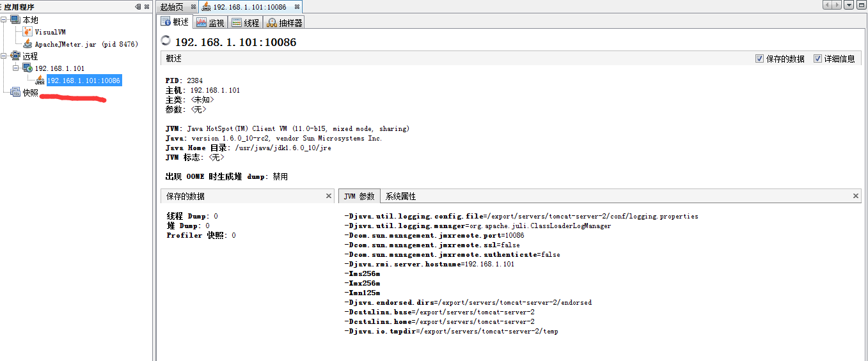Image resolution: width=868 pixels, height=361 pixels.
Task: Click the jmxremote.ssl=false argument line
Action: [432, 245]
